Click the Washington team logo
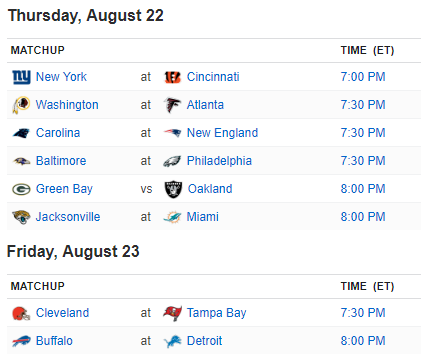The height and width of the screenshot is (362, 421). click(21, 105)
